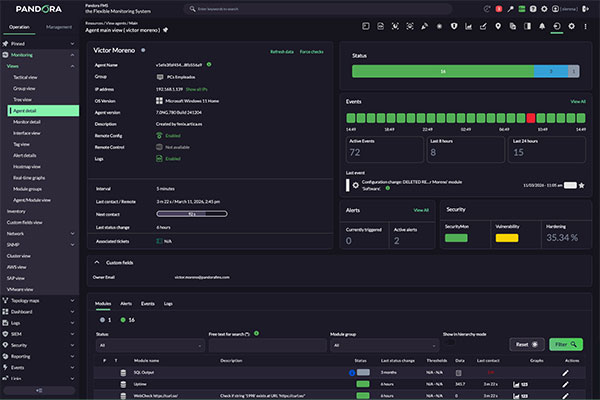Click the blue segment of Status bar
600x400 pixels.
551,71
